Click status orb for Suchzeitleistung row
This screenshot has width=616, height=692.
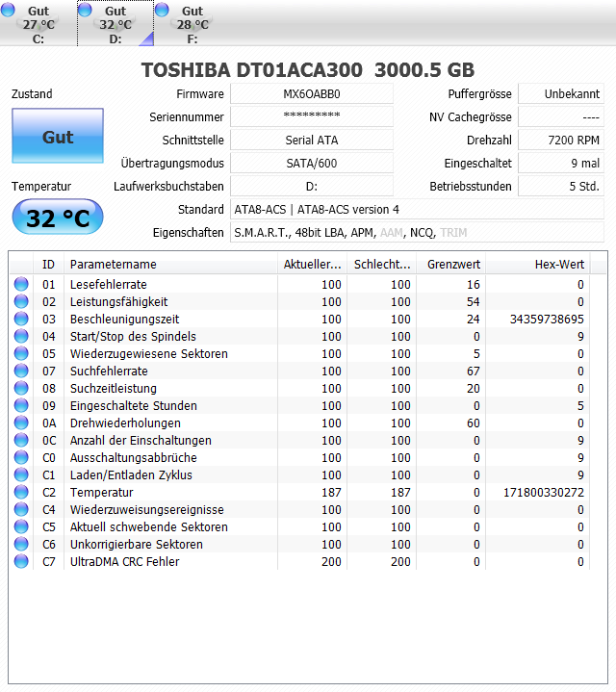[21, 388]
